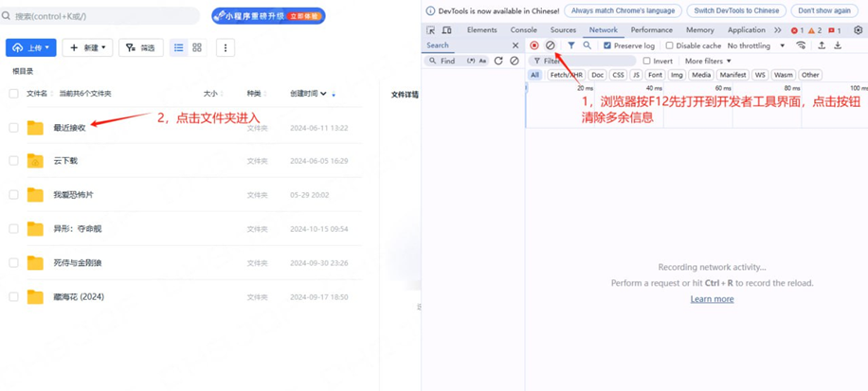The image size is (868, 391).
Task: Toggle device toolbar icon
Action: pyautogui.click(x=446, y=30)
